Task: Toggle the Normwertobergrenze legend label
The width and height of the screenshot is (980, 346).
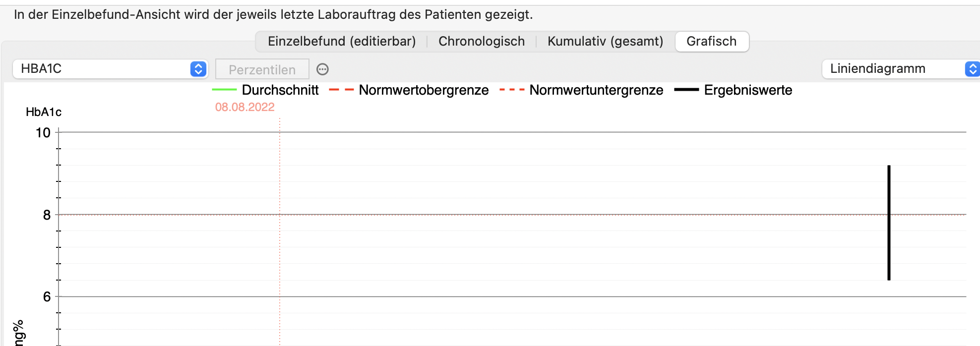Action: pos(424,90)
